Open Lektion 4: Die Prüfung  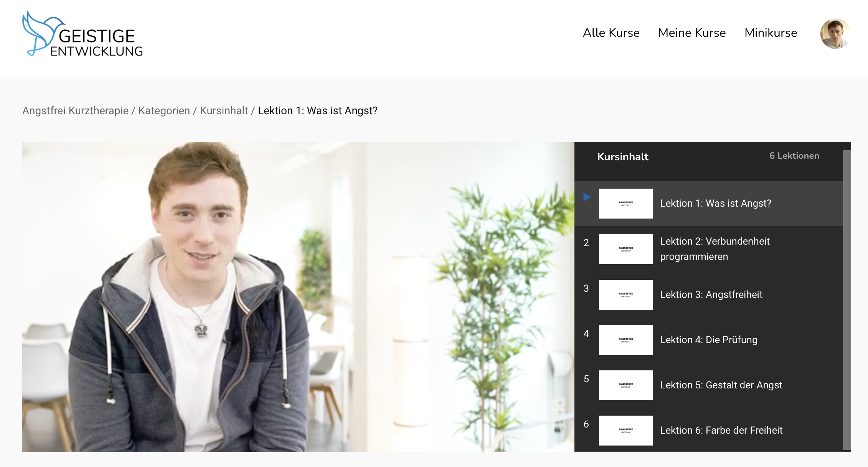pyautogui.click(x=708, y=340)
